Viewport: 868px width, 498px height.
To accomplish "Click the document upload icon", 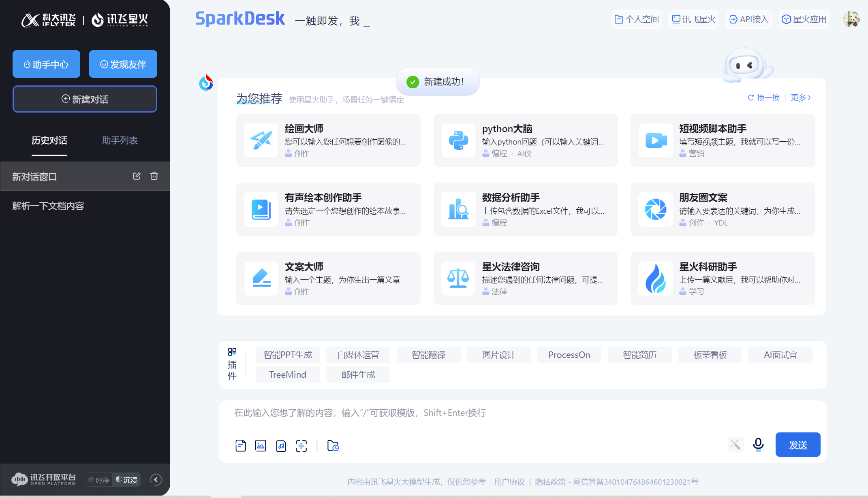I will pos(240,446).
